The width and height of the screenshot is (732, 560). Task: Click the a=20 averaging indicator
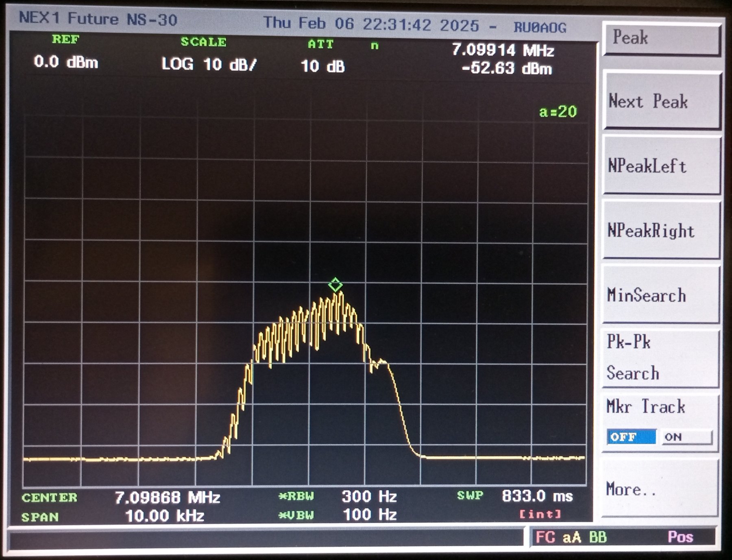[x=558, y=112]
